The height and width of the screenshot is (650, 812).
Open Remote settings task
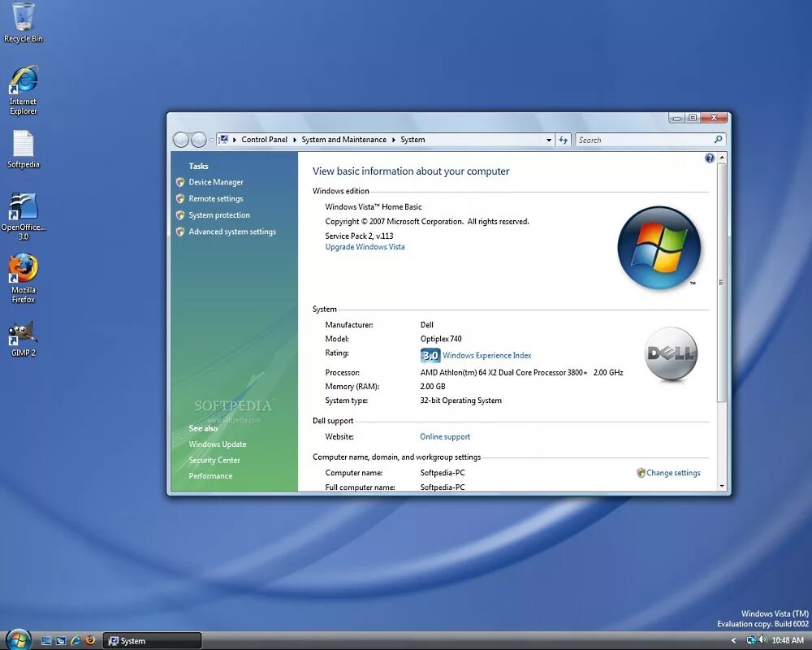click(x=216, y=198)
